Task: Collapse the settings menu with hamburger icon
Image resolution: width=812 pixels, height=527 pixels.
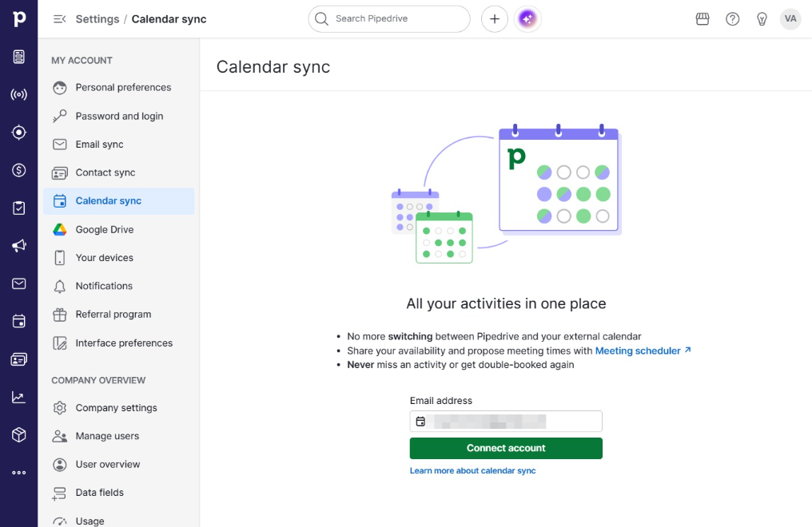Action: pyautogui.click(x=60, y=19)
